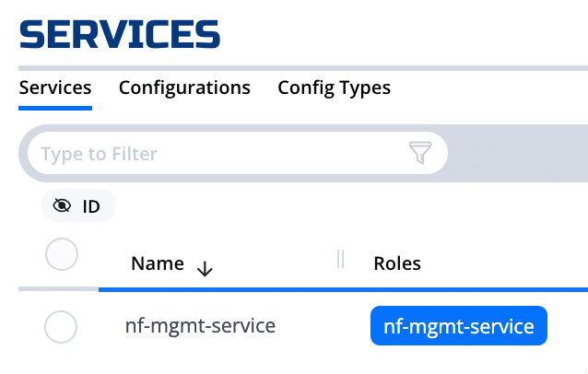Click the Roles column header

[x=397, y=263]
